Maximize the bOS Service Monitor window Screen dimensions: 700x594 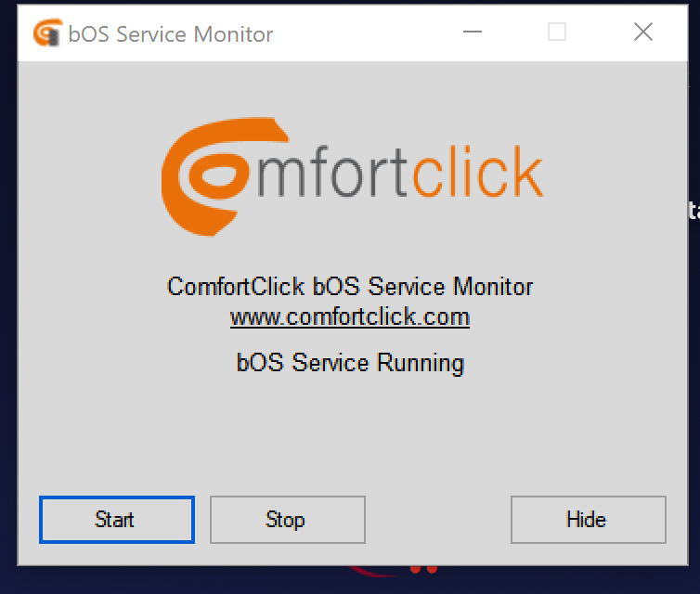pyautogui.click(x=557, y=33)
